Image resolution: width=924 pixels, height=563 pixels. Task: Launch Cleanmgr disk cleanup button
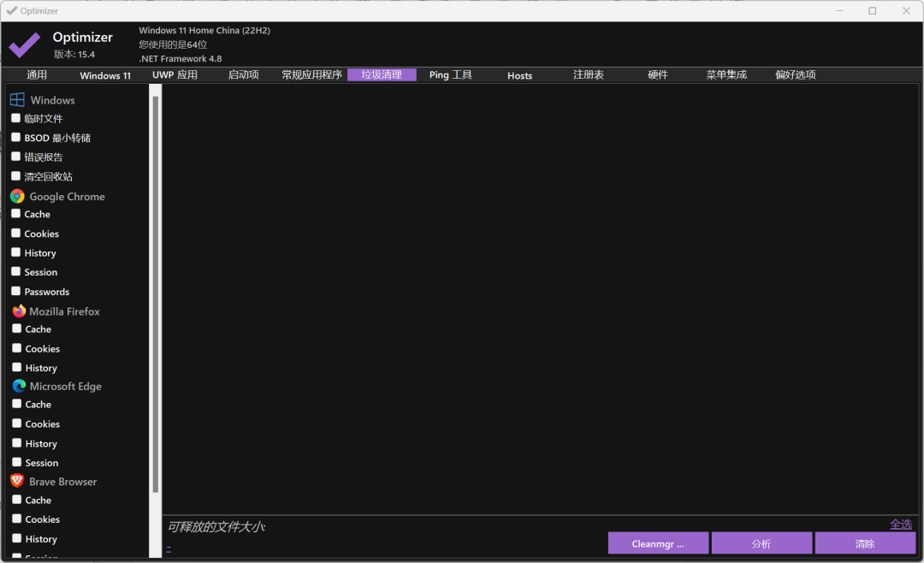(658, 543)
